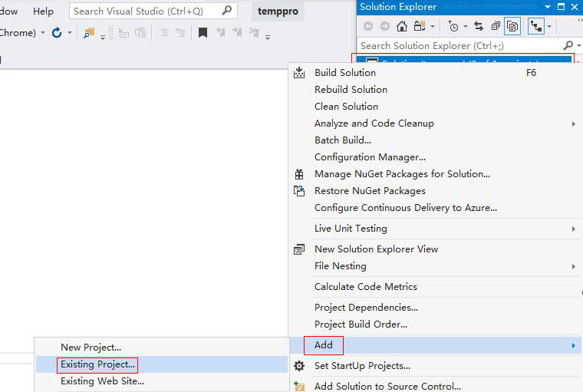Open Solution Explorer search options dropdown
This screenshot has width=583, height=392.
click(579, 46)
